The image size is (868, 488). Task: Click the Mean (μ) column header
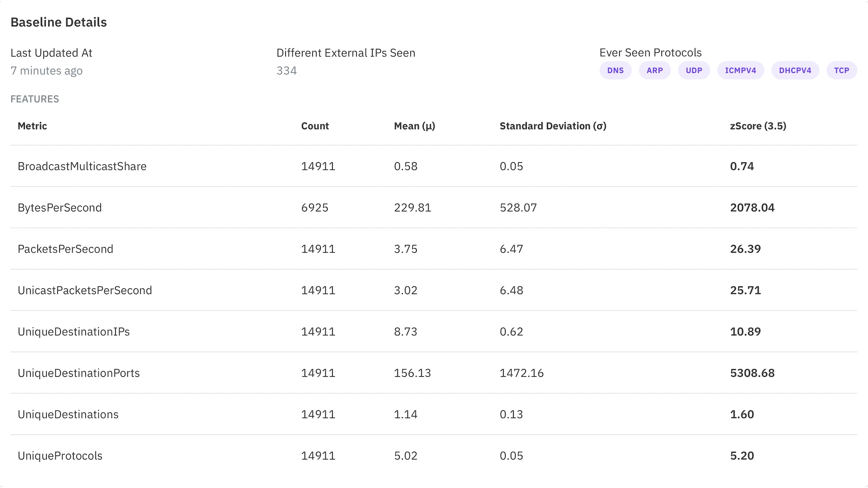coord(414,126)
